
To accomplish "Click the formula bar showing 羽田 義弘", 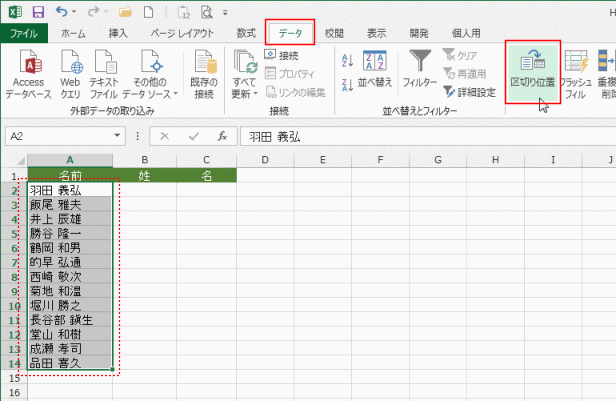I will point(420,136).
